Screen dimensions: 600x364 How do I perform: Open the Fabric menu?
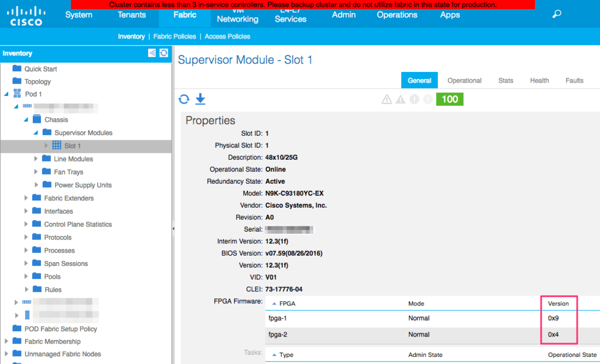click(185, 15)
